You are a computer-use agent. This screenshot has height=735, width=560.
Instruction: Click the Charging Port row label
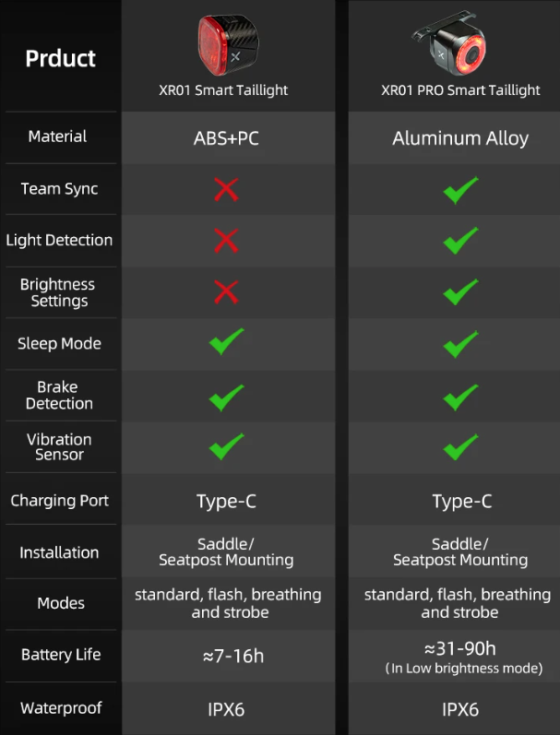pyautogui.click(x=60, y=501)
